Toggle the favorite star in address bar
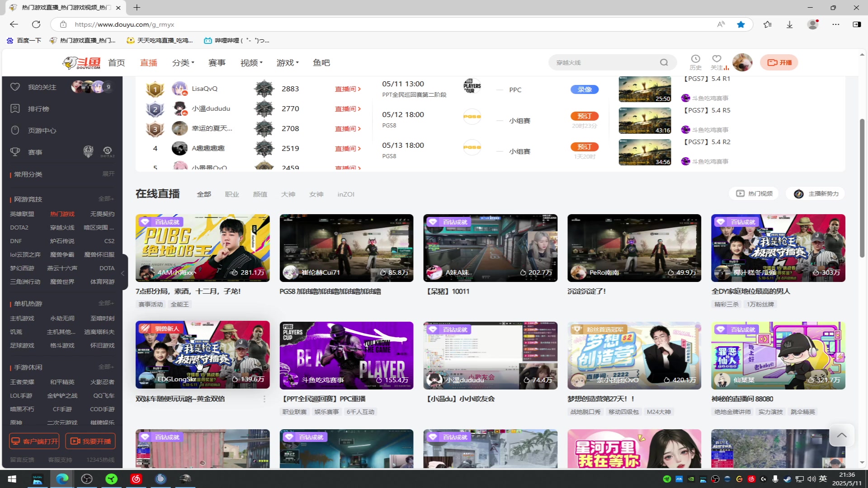 click(741, 24)
